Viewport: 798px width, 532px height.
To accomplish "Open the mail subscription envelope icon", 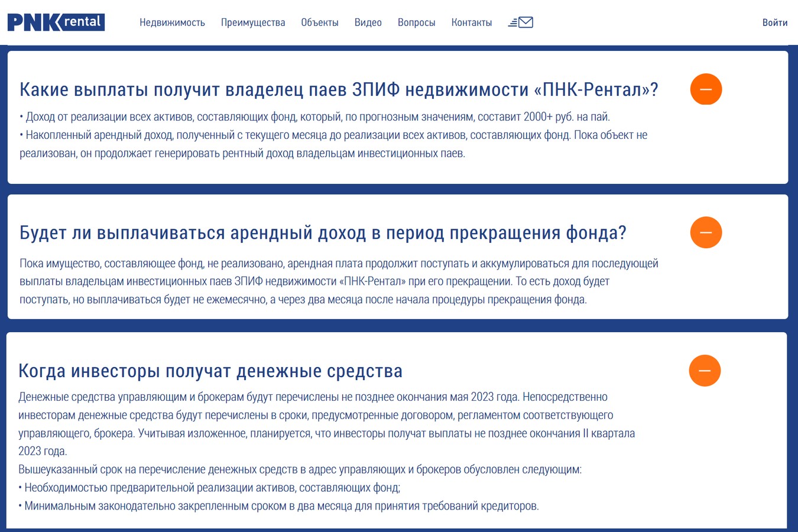I will (521, 22).
